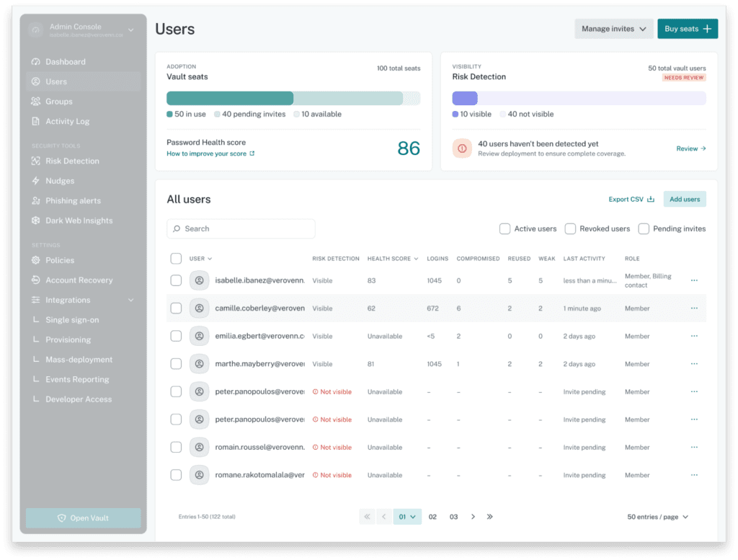Open the Dashboard from the sidebar
The image size is (738, 560).
pos(65,61)
